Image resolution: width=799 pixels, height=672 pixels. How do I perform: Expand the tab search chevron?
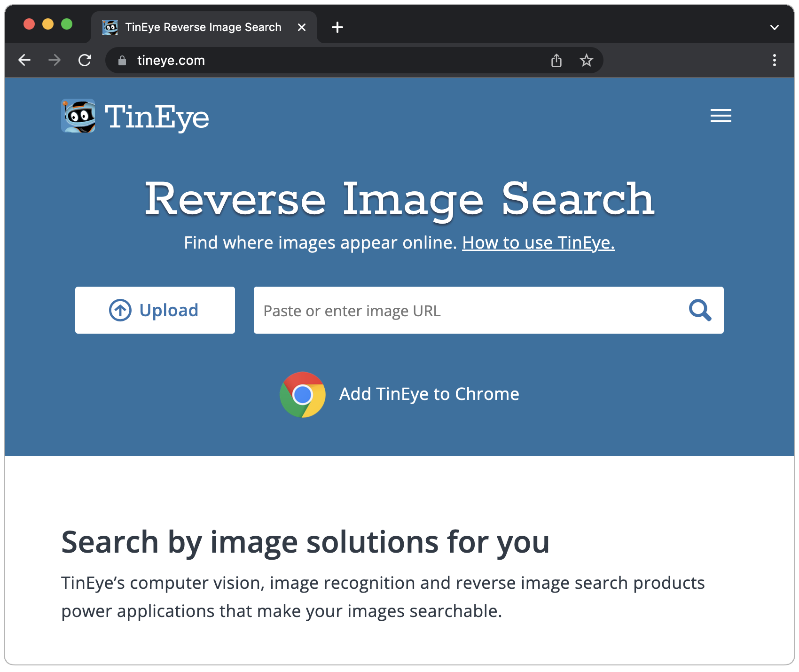775,27
